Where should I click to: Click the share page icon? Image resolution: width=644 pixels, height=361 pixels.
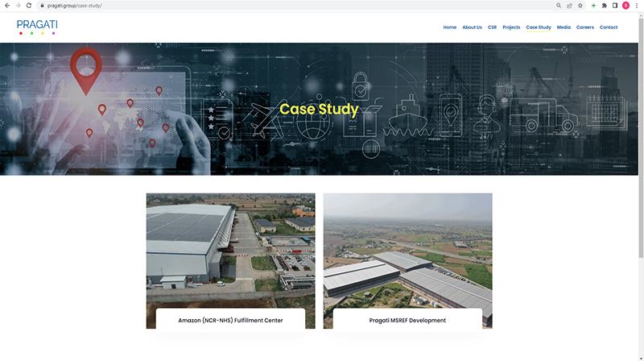(569, 5)
